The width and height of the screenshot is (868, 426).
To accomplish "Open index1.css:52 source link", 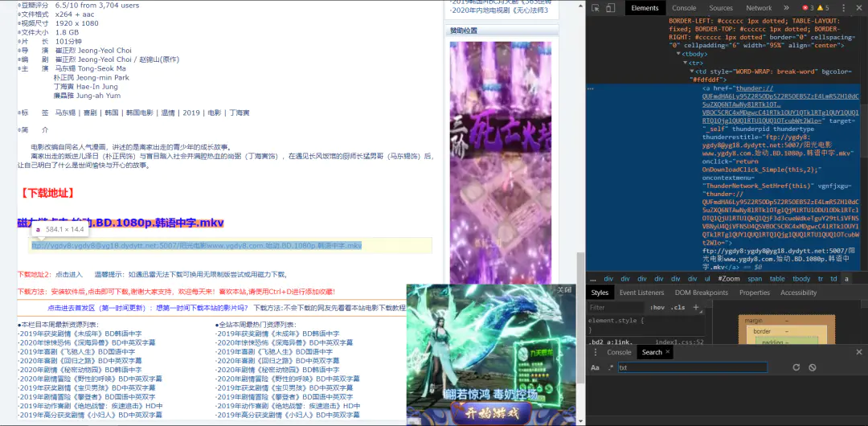I will pyautogui.click(x=679, y=342).
